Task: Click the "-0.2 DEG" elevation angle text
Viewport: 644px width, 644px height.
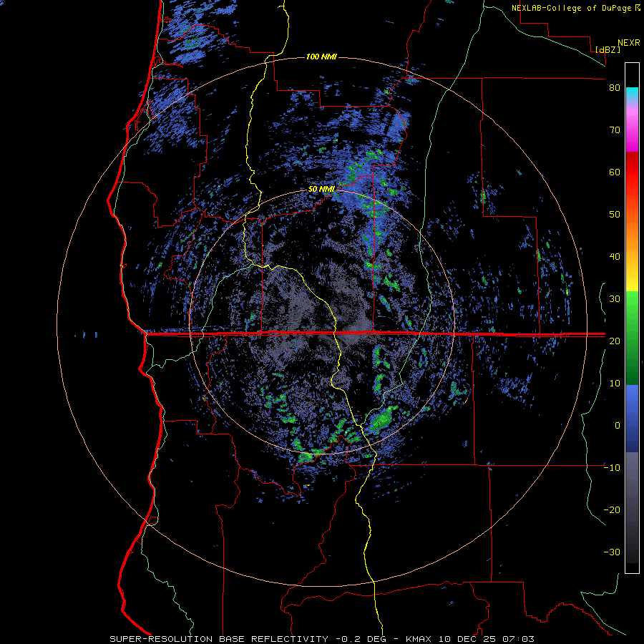Action: click(x=363, y=639)
